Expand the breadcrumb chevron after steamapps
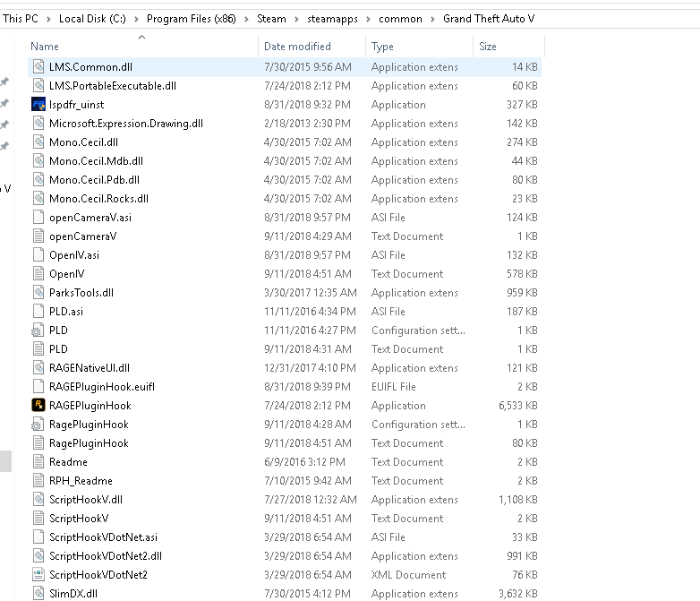This screenshot has height=601, width=700. 368,19
